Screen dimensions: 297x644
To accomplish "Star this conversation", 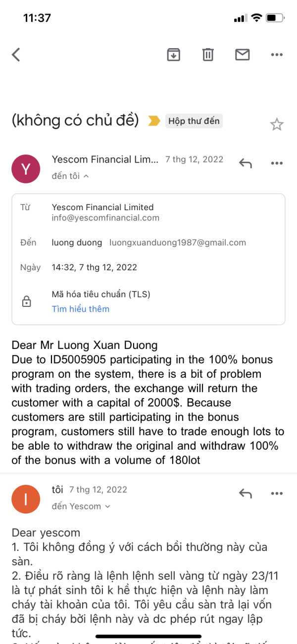I will tap(277, 124).
